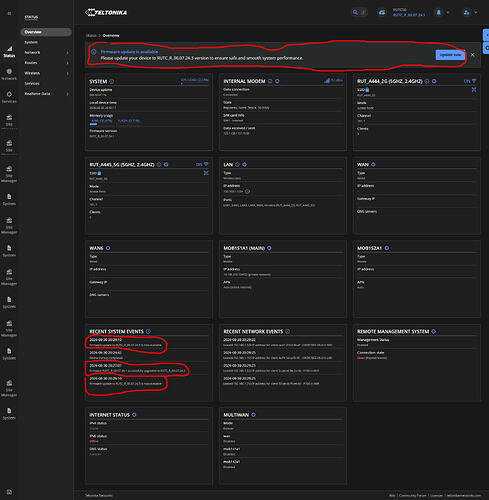Open settings gear for LAN card
The image size is (489, 500).
click(x=244, y=164)
